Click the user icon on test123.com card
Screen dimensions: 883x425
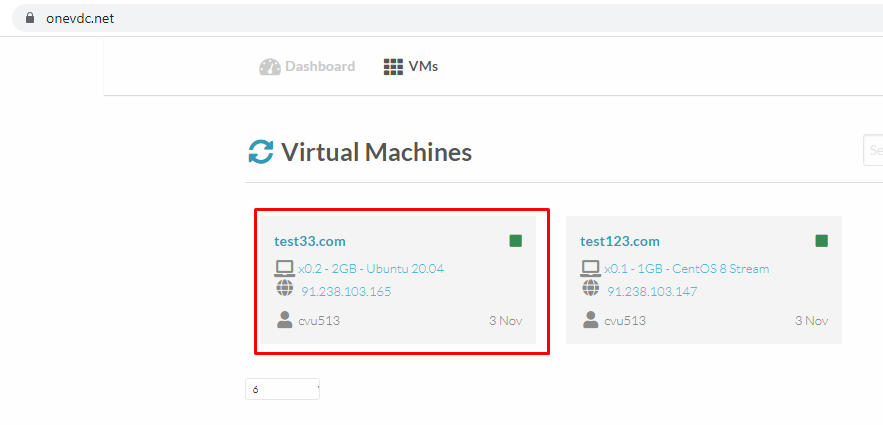(590, 320)
